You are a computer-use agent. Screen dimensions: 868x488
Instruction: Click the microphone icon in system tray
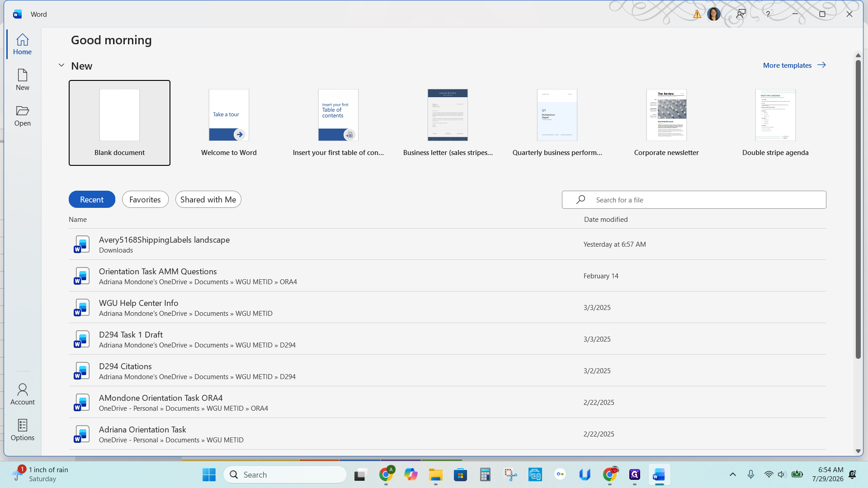[x=751, y=474]
